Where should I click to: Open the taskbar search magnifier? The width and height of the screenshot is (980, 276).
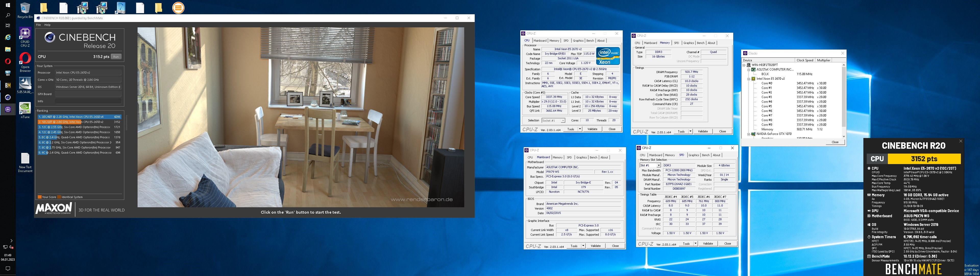(x=8, y=16)
